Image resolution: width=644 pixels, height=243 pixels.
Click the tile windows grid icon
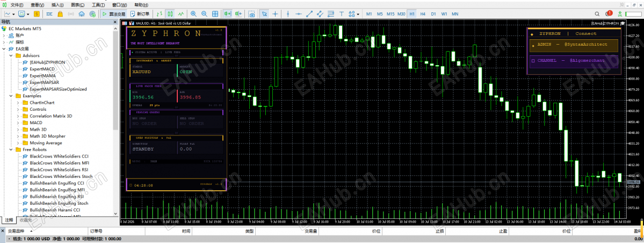[x=215, y=13]
